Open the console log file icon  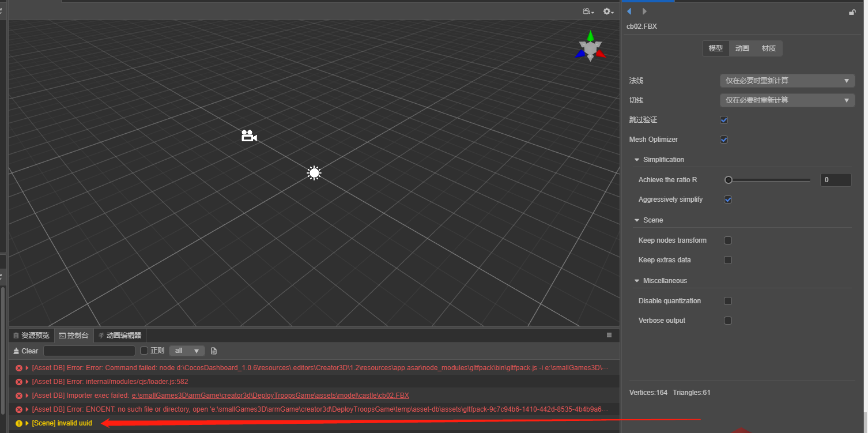(x=214, y=351)
